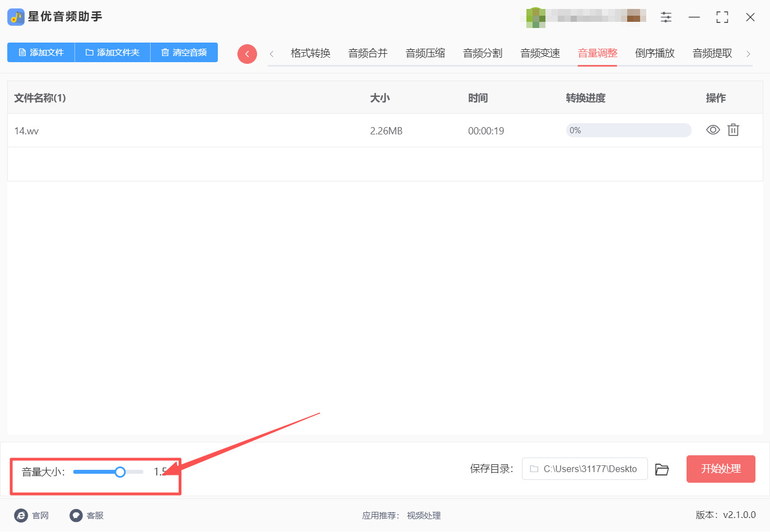Click the 添加文件夹 button
This screenshot has width=770, height=532.
(113, 53)
